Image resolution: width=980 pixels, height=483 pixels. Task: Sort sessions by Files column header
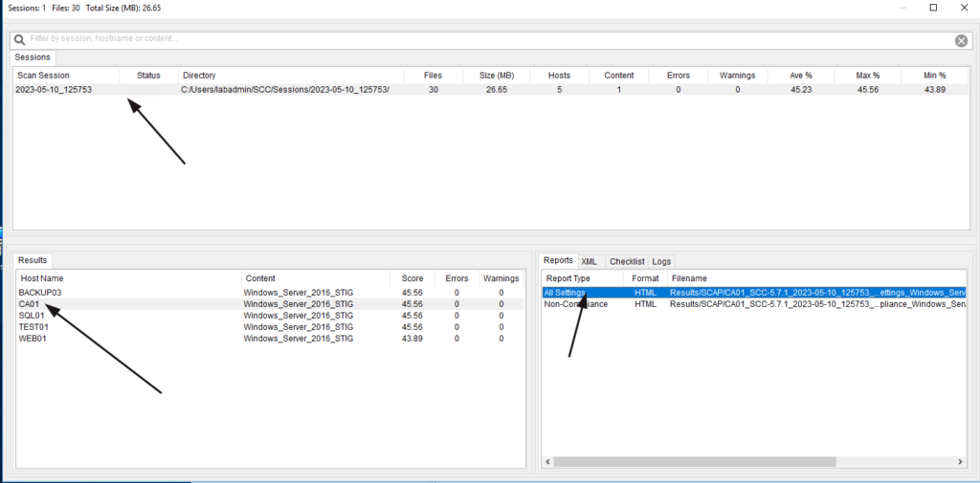click(x=433, y=75)
